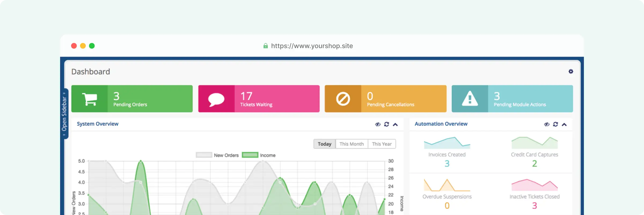The width and height of the screenshot is (644, 215).
Task: Refresh the Automation Overview panel
Action: pyautogui.click(x=555, y=124)
